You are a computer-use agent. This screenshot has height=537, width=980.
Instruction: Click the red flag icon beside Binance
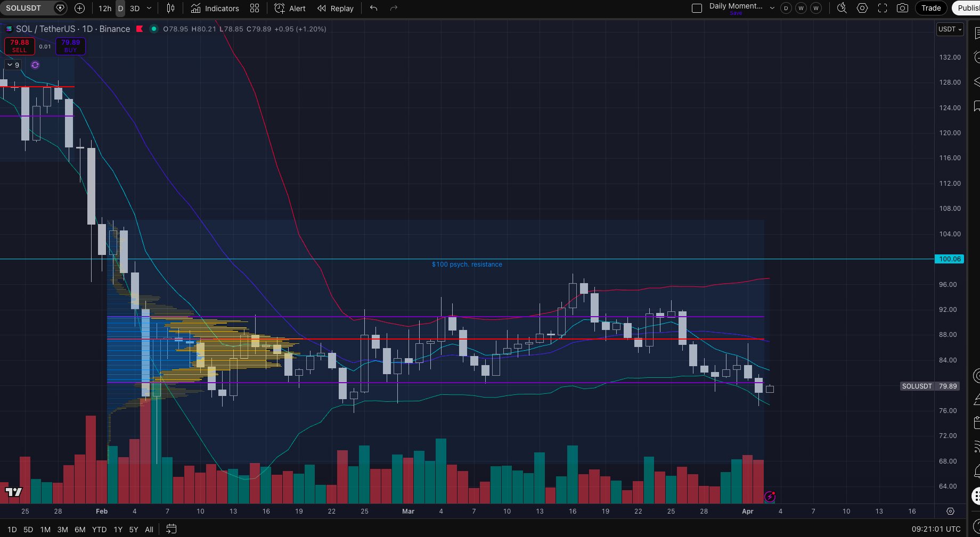[x=140, y=29]
